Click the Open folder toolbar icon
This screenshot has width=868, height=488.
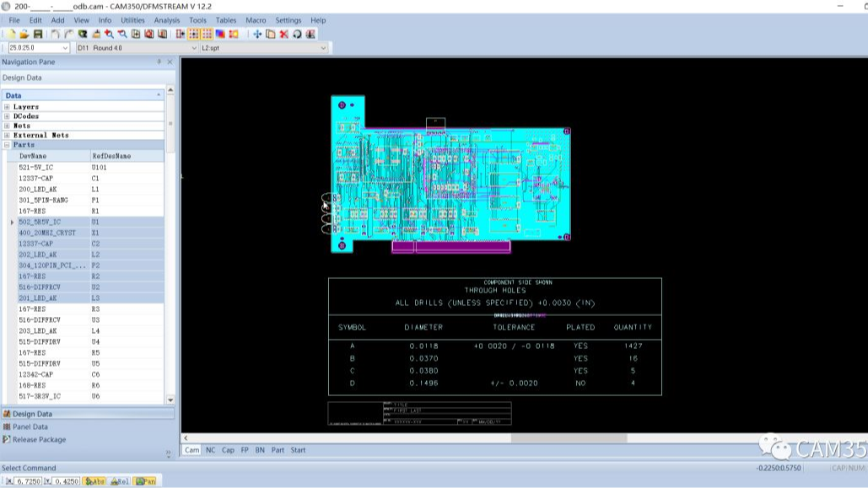coord(24,35)
